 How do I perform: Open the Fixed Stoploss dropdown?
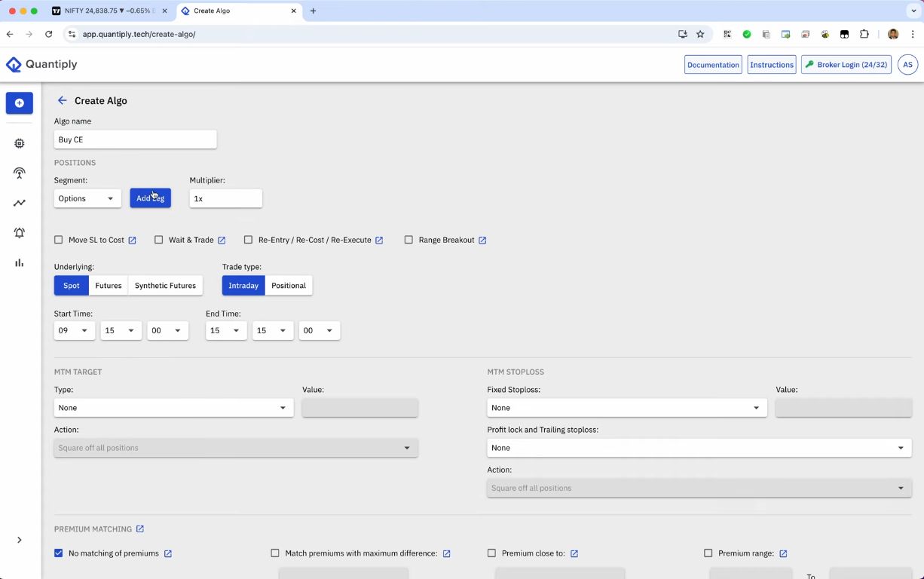tap(626, 408)
